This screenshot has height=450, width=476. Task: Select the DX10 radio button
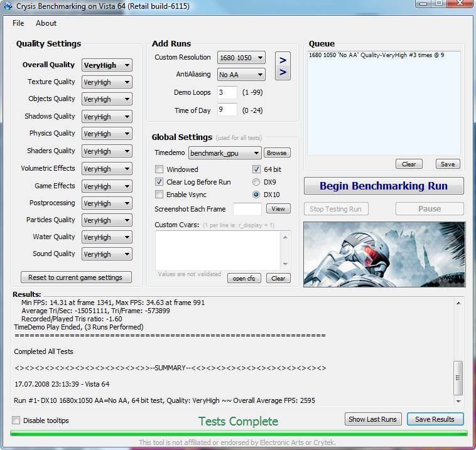(x=256, y=195)
